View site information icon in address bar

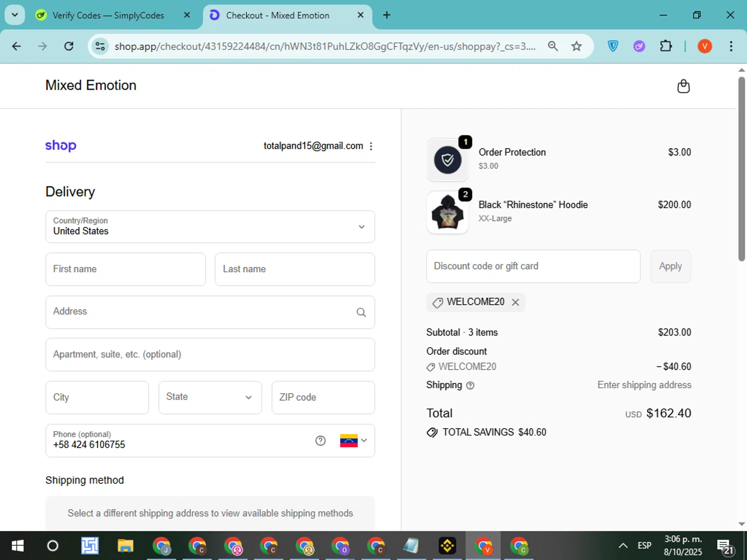pyautogui.click(x=100, y=46)
